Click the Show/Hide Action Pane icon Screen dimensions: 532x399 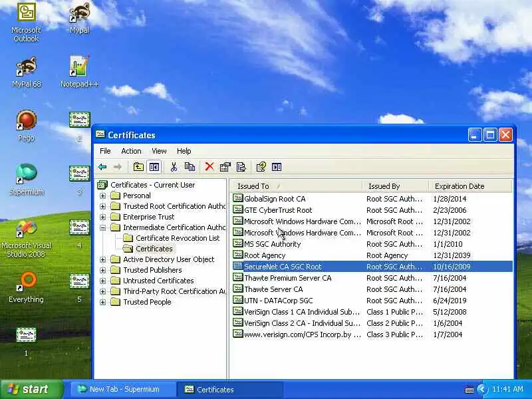[x=277, y=167]
